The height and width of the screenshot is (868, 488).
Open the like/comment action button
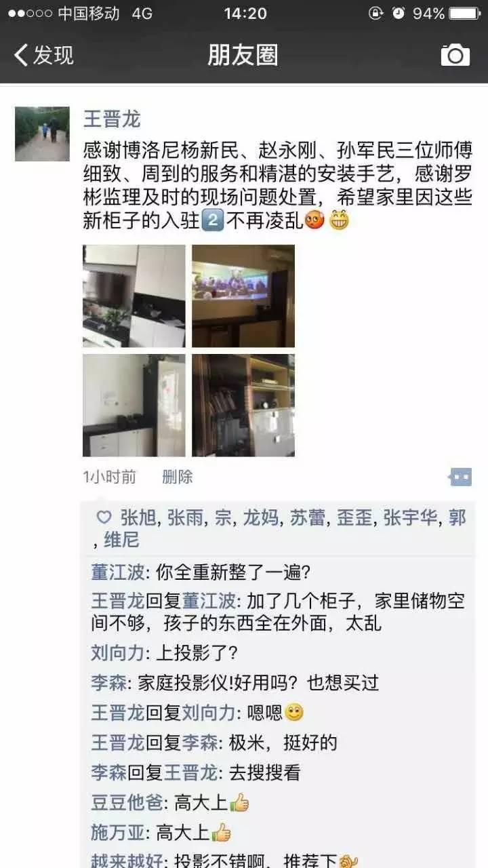(460, 477)
